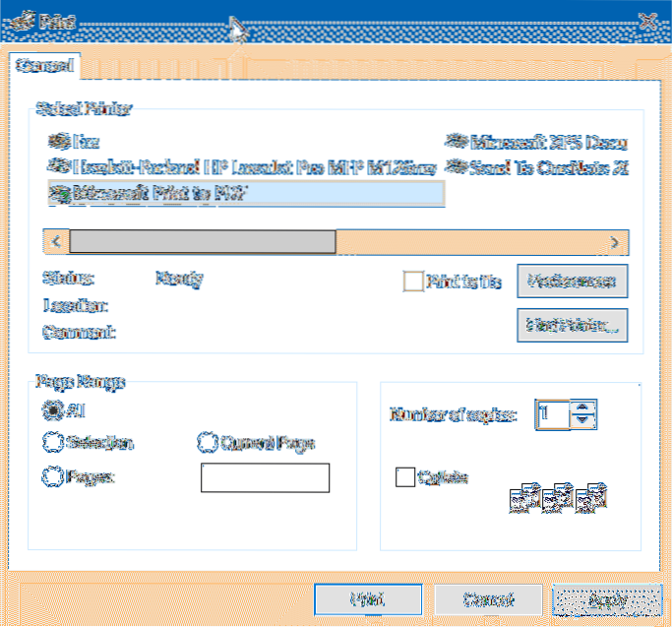
Task: Select the Current Page radio option
Action: pos(208,443)
